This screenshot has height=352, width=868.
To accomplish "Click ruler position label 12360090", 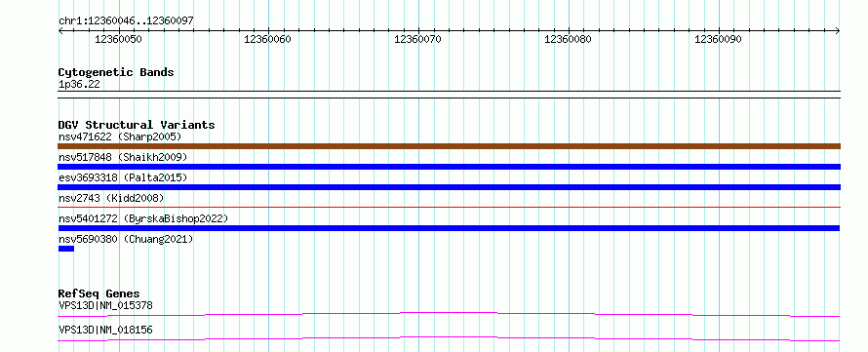I will click(x=718, y=39).
